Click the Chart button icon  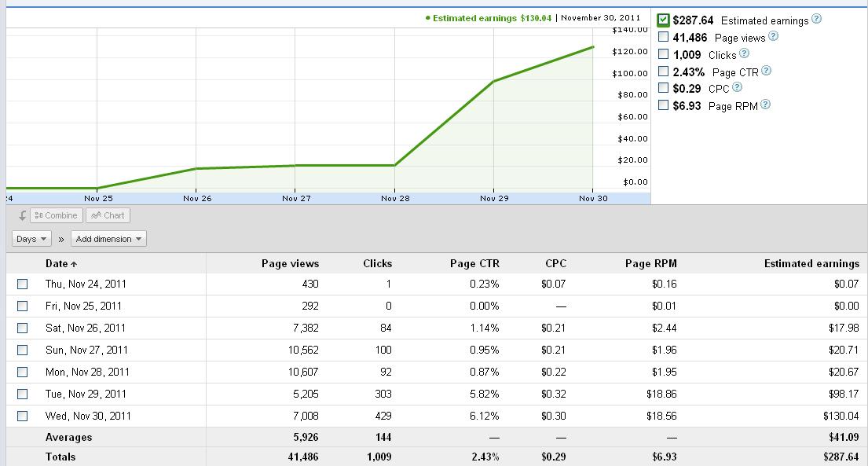97,215
